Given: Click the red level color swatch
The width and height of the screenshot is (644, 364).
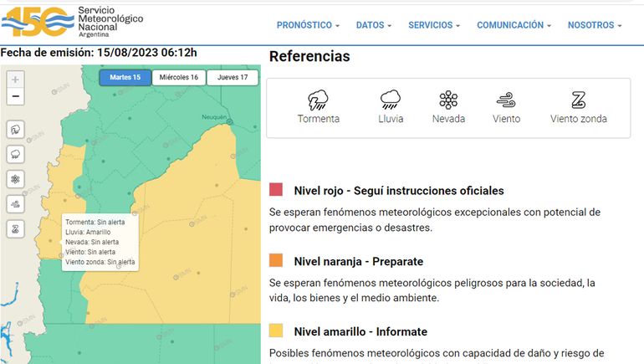Looking at the screenshot, I should click(x=276, y=189).
